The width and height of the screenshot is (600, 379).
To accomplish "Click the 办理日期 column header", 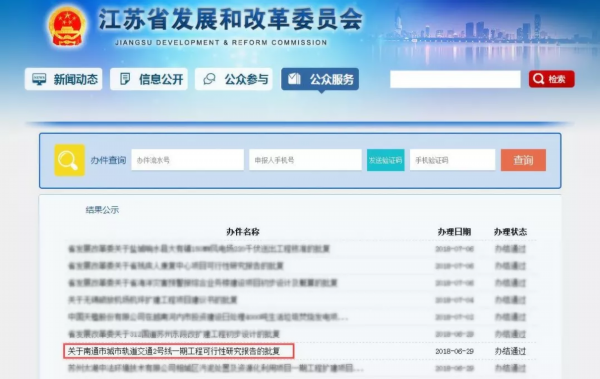I will tap(454, 232).
